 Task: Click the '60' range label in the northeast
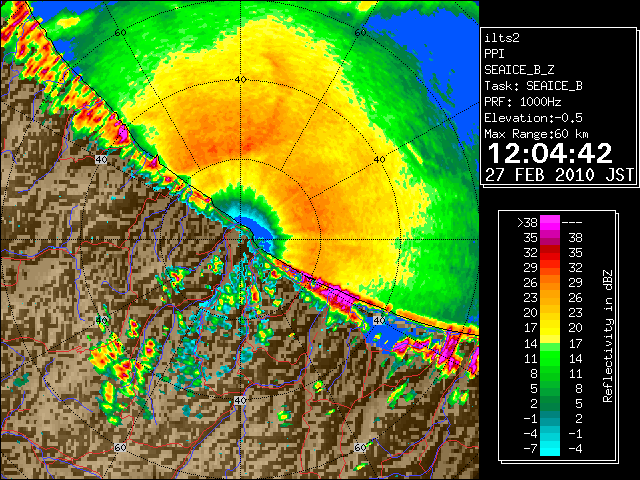coord(360,33)
